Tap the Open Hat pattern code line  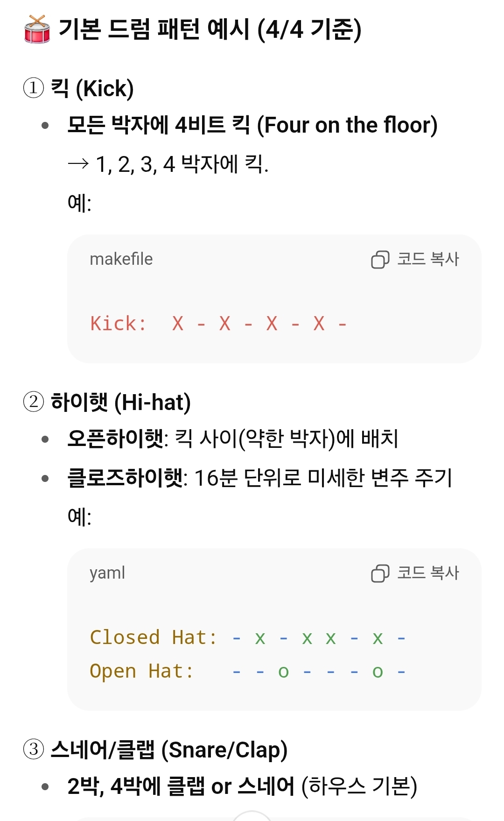click(247, 672)
